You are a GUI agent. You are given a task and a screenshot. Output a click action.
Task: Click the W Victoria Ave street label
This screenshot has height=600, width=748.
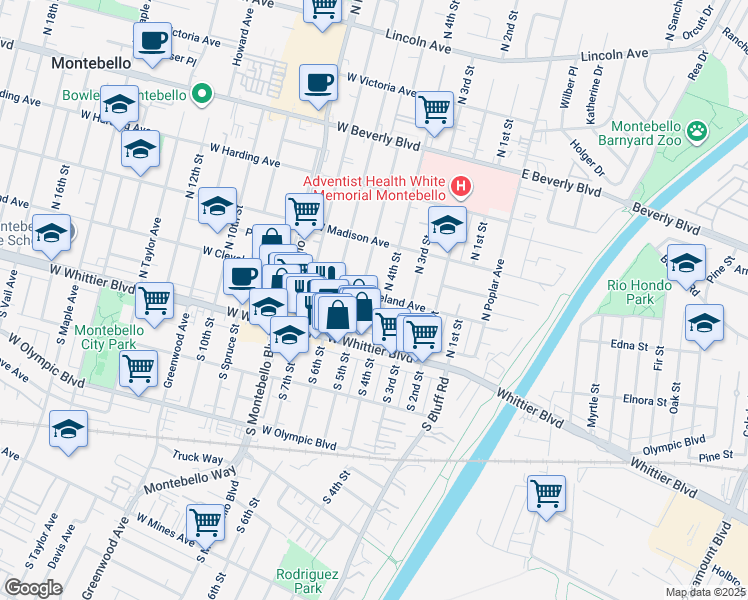point(382,84)
